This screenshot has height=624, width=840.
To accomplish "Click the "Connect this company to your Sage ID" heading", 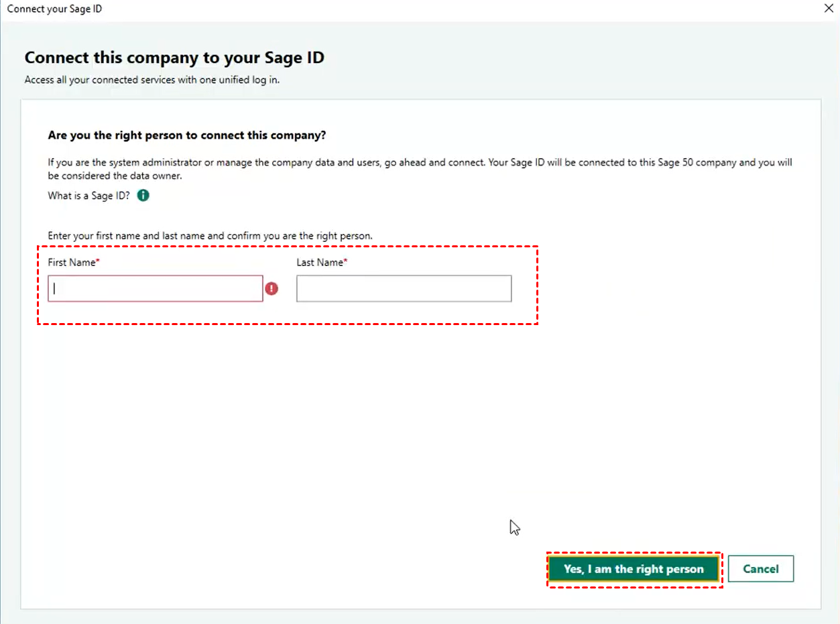I will (x=174, y=58).
